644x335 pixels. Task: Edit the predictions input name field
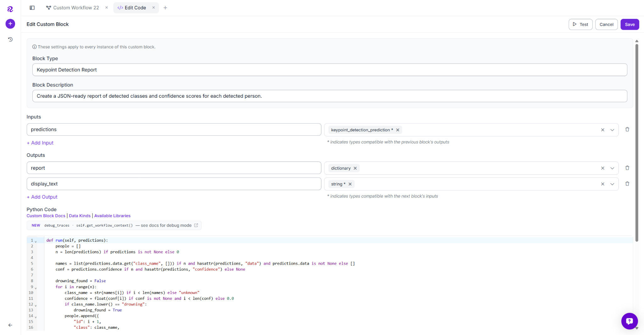[x=174, y=129]
